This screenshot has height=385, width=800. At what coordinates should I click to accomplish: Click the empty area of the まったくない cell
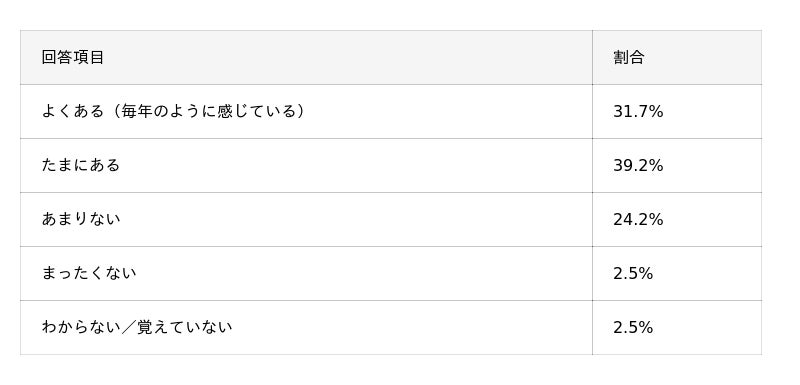tap(365, 273)
